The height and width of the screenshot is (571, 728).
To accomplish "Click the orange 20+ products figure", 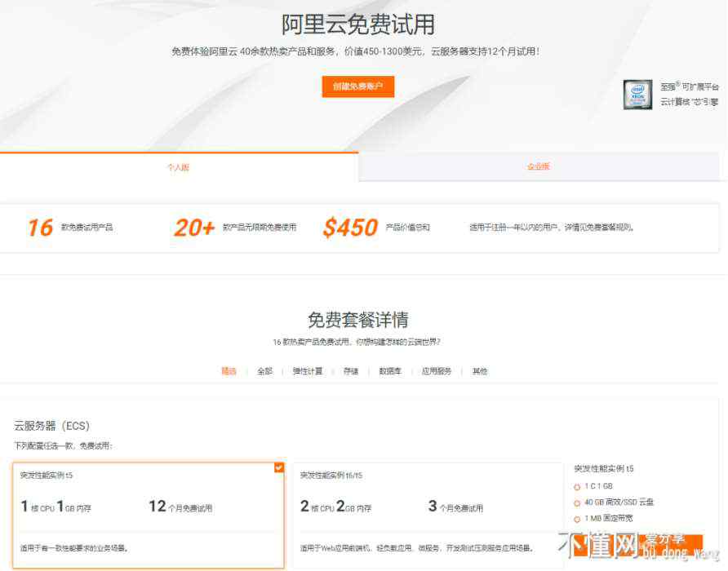I will (194, 228).
